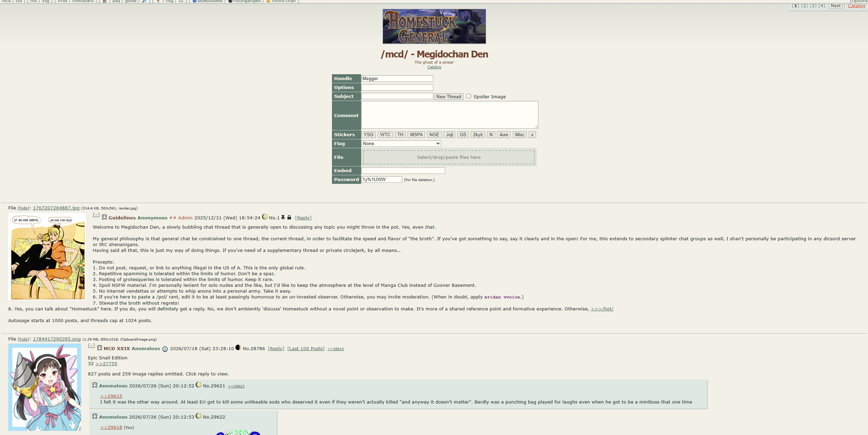
Task: Click into the Comment text area
Action: click(450, 115)
